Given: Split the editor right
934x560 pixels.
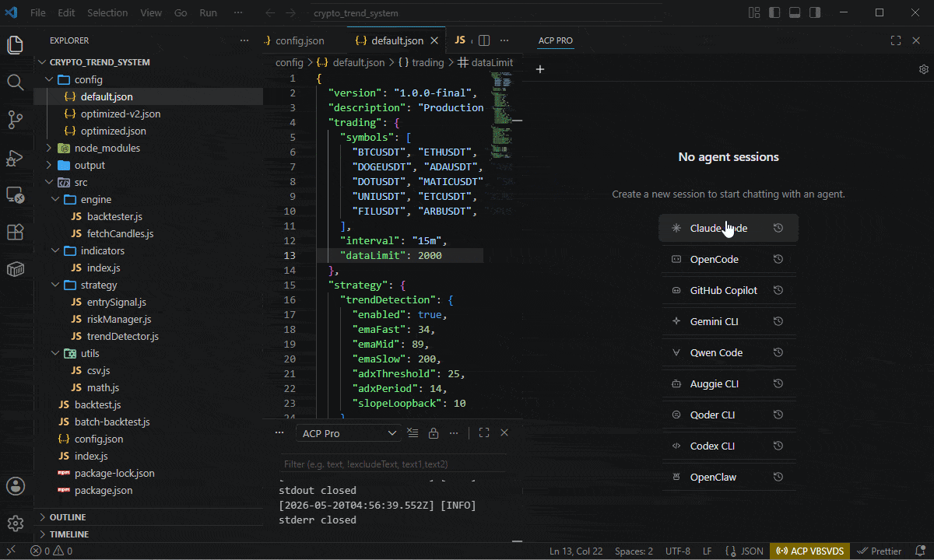Looking at the screenshot, I should tap(483, 40).
